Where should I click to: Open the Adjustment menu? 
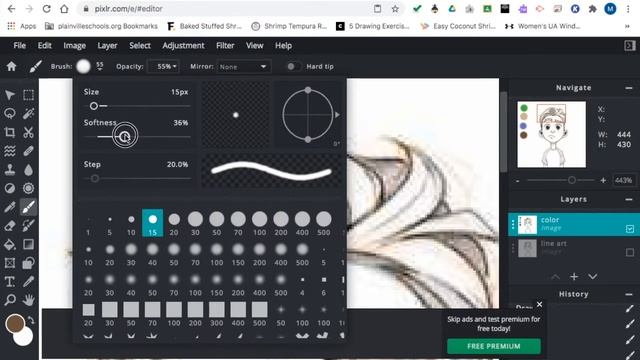tap(183, 45)
